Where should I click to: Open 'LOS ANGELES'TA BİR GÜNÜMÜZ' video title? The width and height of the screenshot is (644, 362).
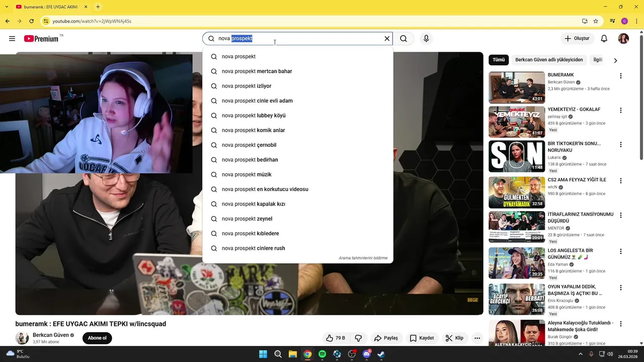(x=571, y=253)
